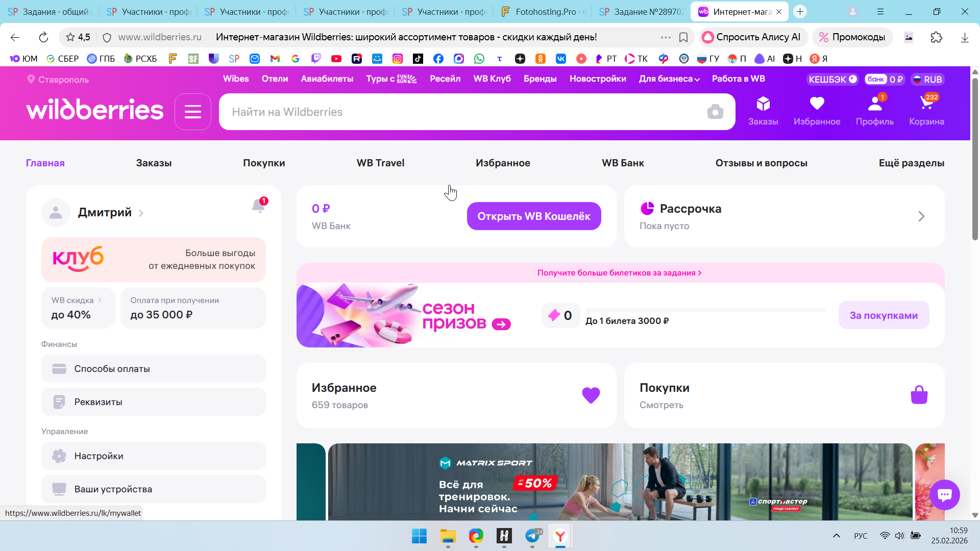The image size is (980, 551).
Task: Click the За покупками button
Action: 884,315
